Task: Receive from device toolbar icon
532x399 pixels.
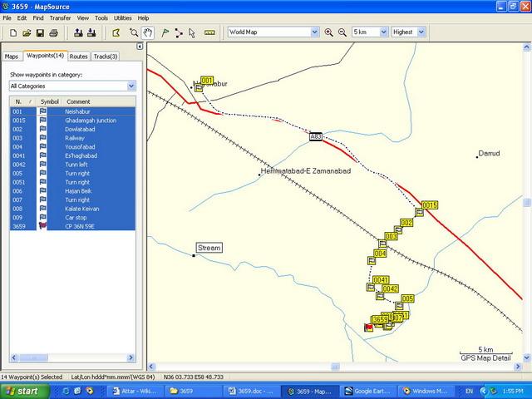Action: (x=91, y=32)
